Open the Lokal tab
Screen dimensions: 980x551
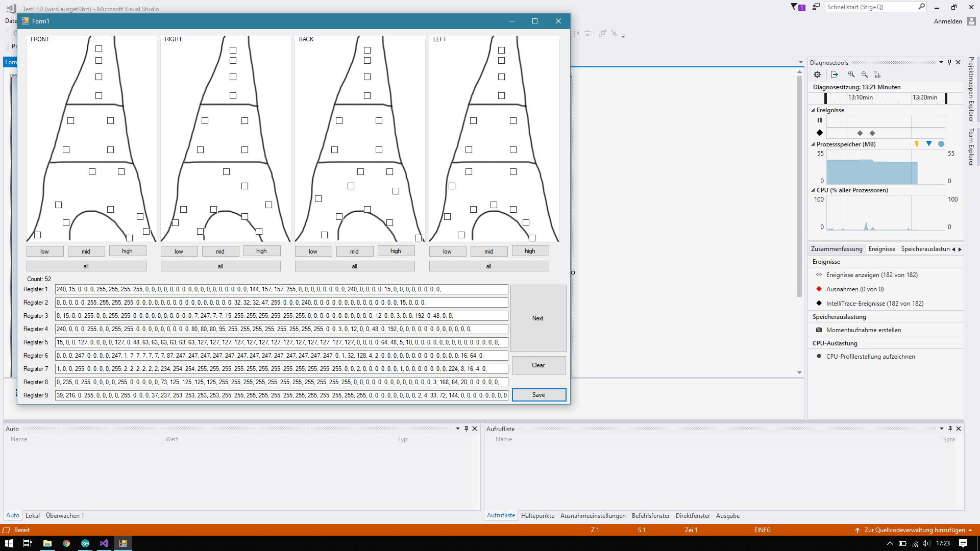33,516
